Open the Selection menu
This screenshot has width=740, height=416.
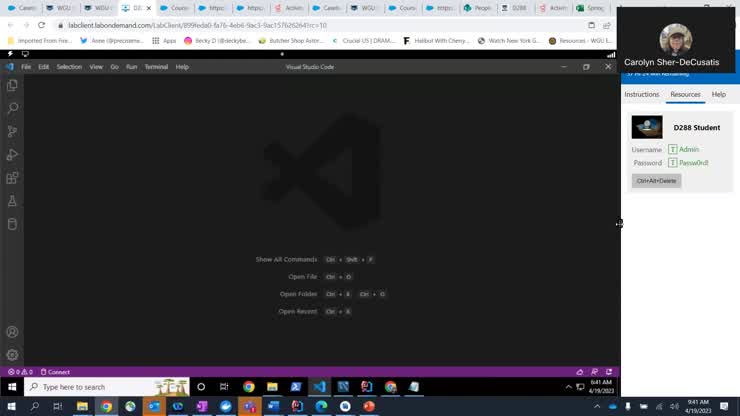coord(69,67)
